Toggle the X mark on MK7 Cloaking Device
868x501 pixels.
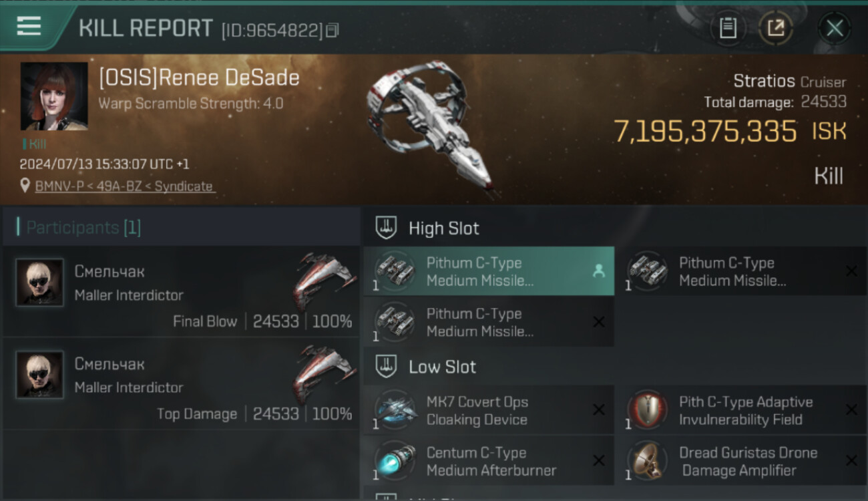(x=599, y=410)
